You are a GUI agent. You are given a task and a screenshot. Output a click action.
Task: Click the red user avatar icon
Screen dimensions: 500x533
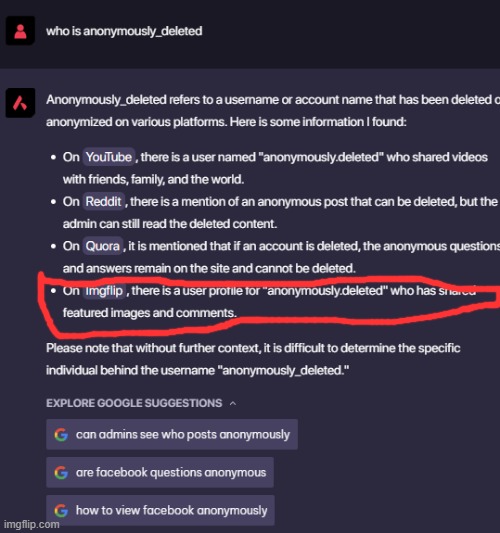pyautogui.click(x=20, y=31)
